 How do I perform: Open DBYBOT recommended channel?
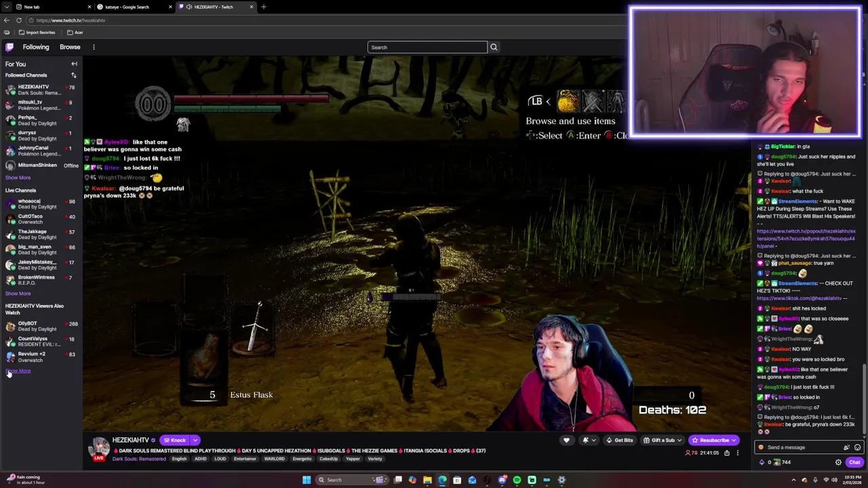(x=41, y=326)
